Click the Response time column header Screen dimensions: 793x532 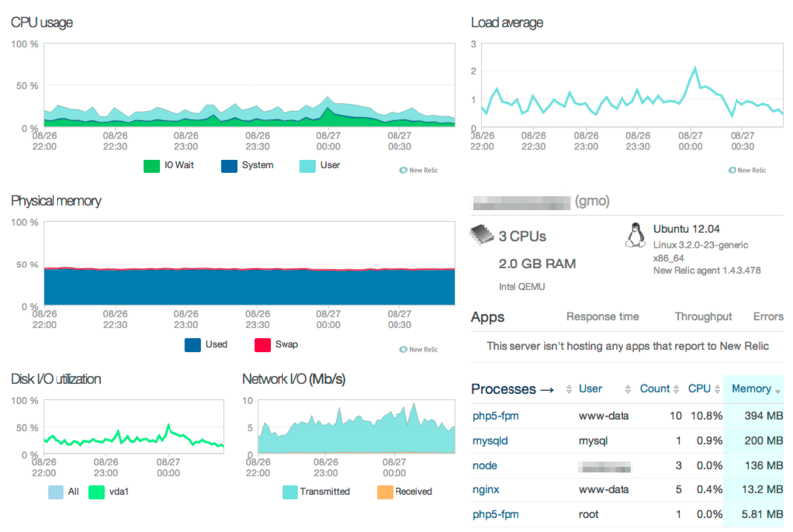(x=603, y=317)
